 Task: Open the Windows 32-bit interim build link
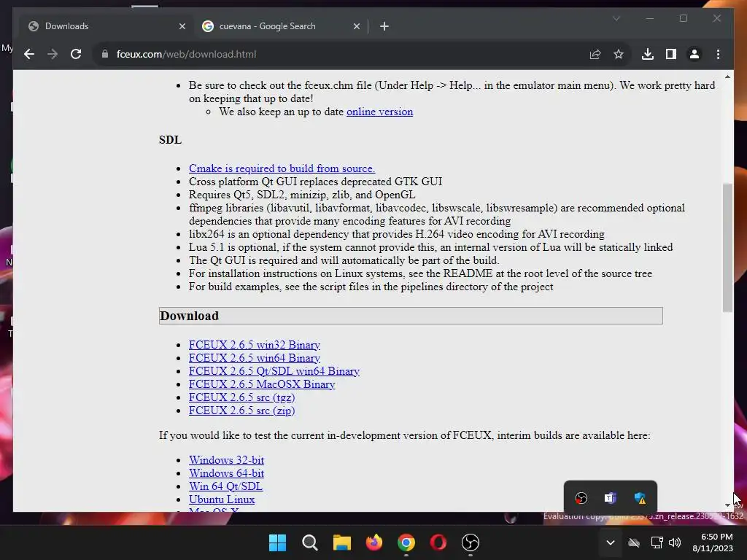(226, 460)
